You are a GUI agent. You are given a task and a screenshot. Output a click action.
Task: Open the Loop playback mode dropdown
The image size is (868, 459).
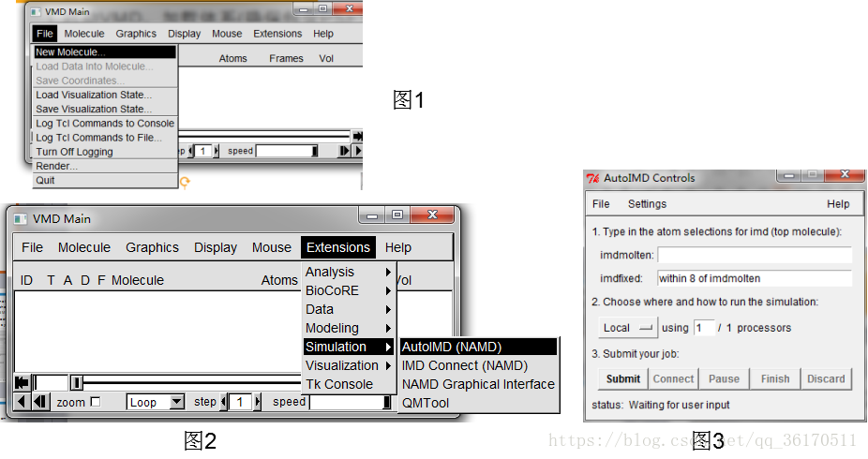[x=156, y=402]
